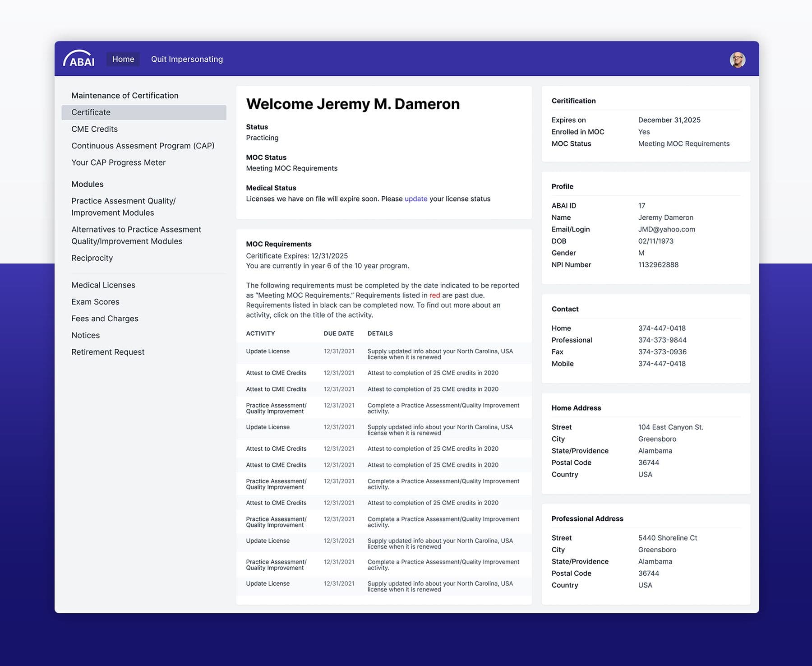
Task: Open the Notices section
Action: point(85,335)
